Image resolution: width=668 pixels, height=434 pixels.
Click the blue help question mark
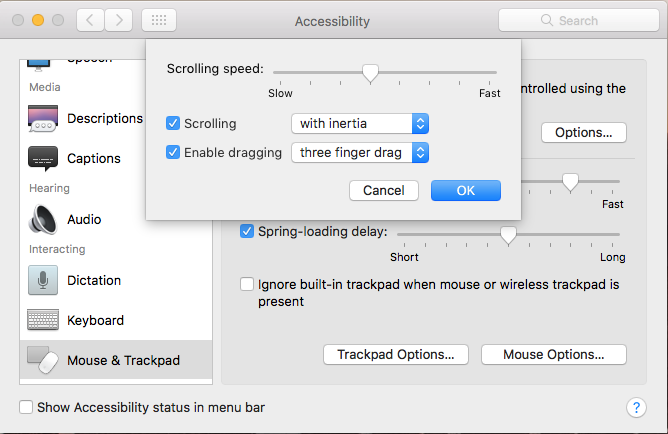[636, 407]
